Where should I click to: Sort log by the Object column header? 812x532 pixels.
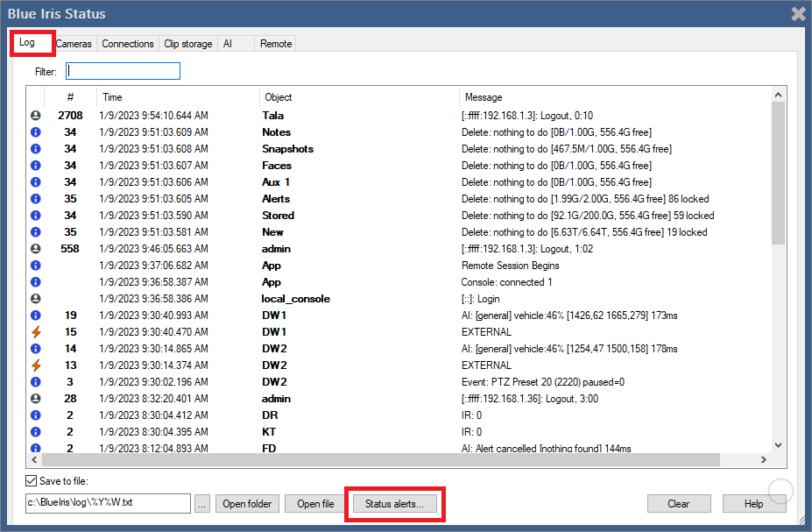click(x=359, y=97)
